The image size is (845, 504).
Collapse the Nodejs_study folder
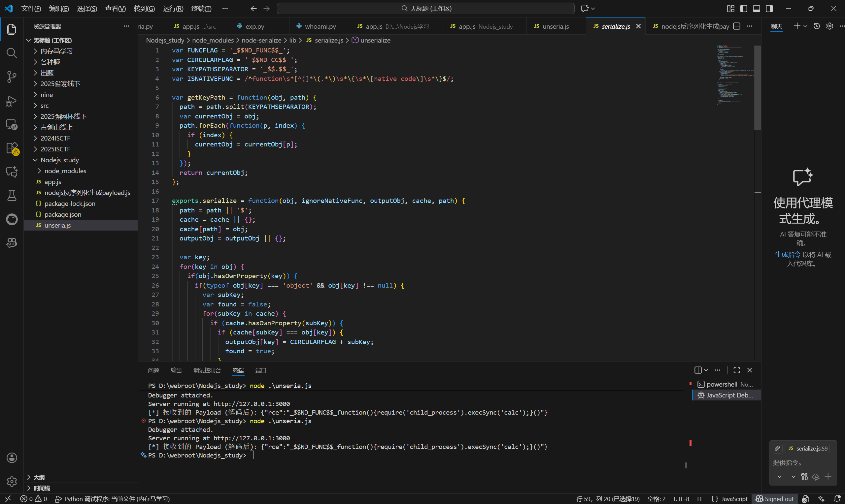coord(59,160)
